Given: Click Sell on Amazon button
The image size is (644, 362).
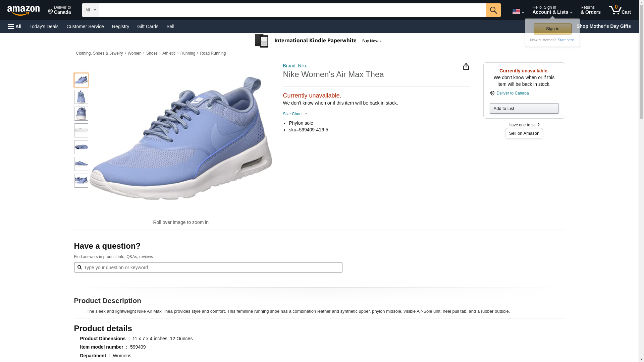Looking at the screenshot, I should point(524,133).
